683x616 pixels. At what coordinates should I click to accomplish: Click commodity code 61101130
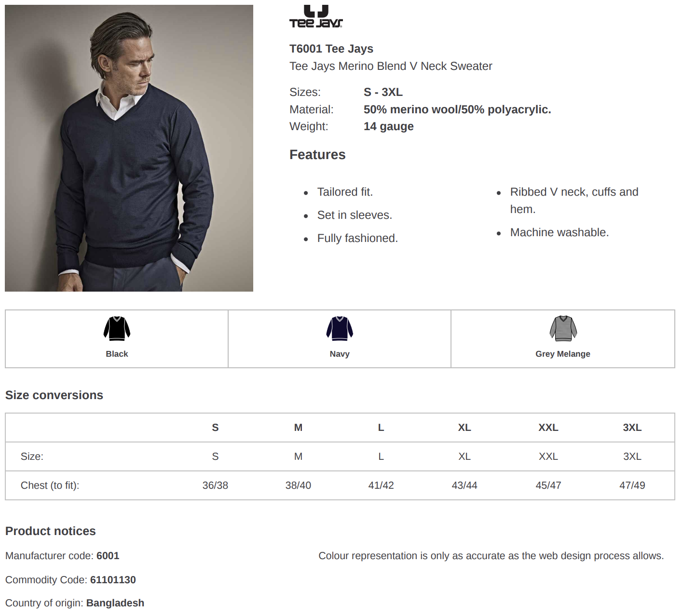point(113,580)
